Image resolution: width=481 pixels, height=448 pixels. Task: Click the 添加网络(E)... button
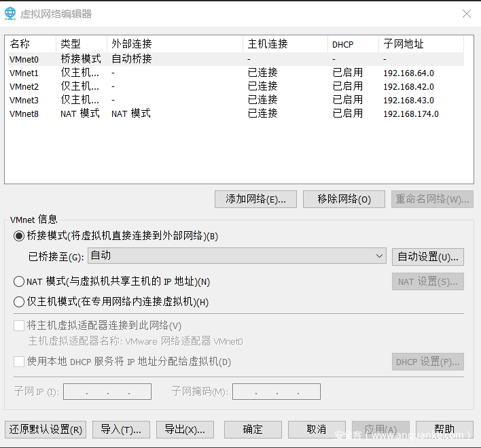(x=255, y=199)
